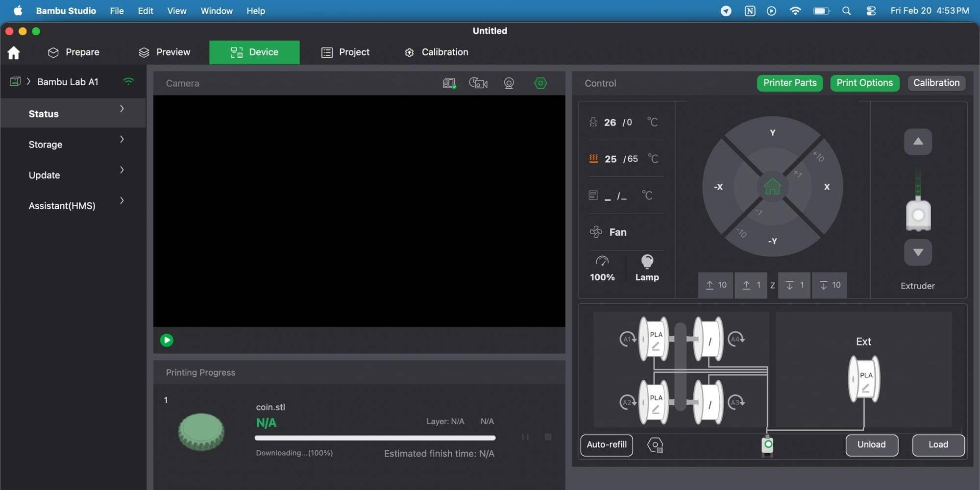Raise Z axis by 1

(751, 285)
